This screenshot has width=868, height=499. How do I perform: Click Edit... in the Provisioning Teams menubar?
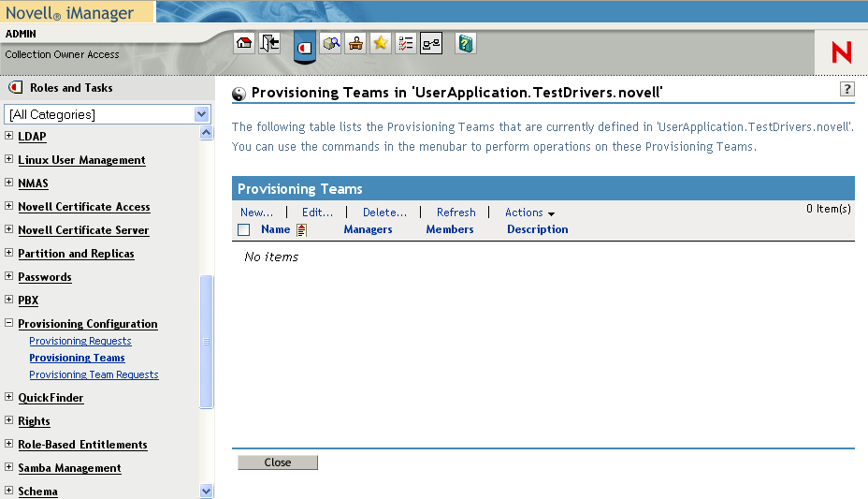pos(317,213)
